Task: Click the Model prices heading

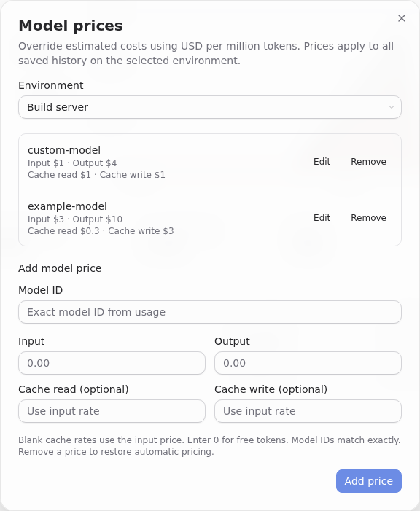Action: 71,26
